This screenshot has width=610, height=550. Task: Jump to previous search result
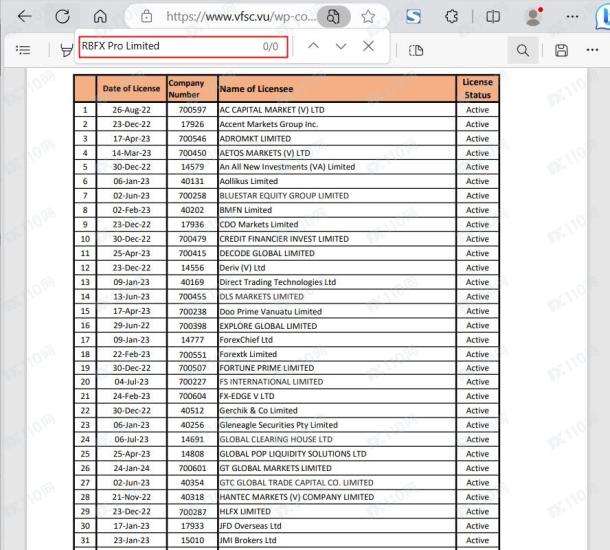pos(314,46)
